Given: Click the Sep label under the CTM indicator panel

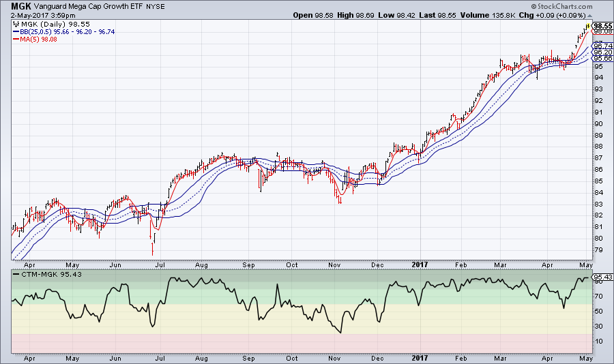Looking at the screenshot, I should click(x=248, y=359).
